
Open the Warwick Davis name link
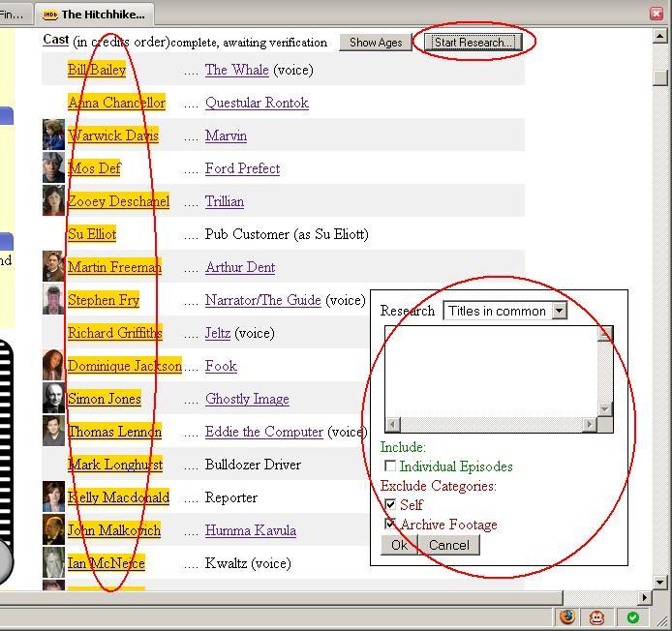point(113,135)
